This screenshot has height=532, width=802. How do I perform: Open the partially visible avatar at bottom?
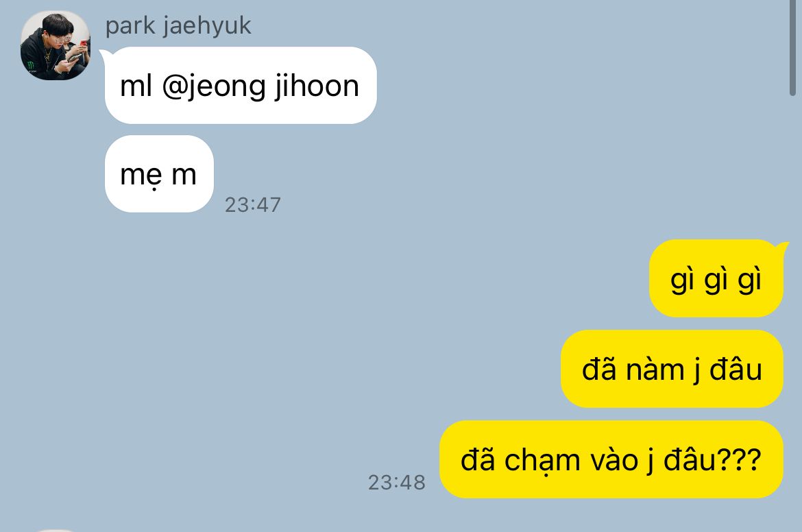(x=56, y=531)
